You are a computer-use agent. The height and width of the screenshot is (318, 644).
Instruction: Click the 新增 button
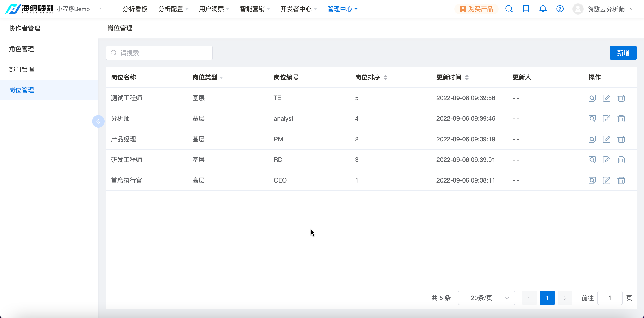623,53
